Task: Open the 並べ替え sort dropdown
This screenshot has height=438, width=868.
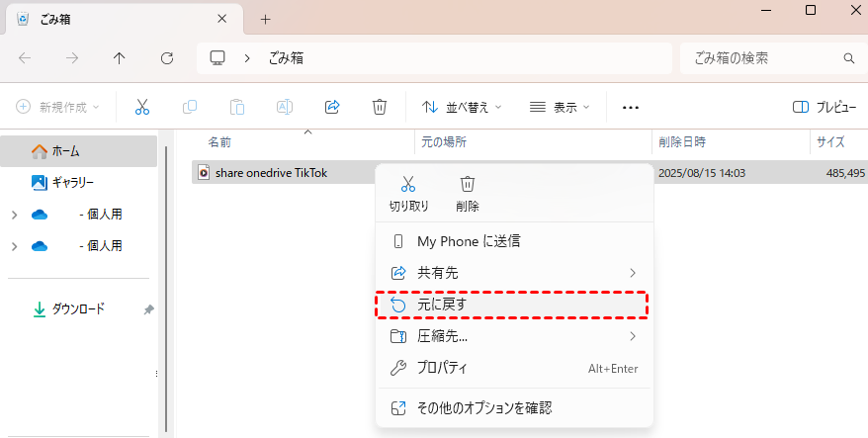Action: click(x=461, y=107)
